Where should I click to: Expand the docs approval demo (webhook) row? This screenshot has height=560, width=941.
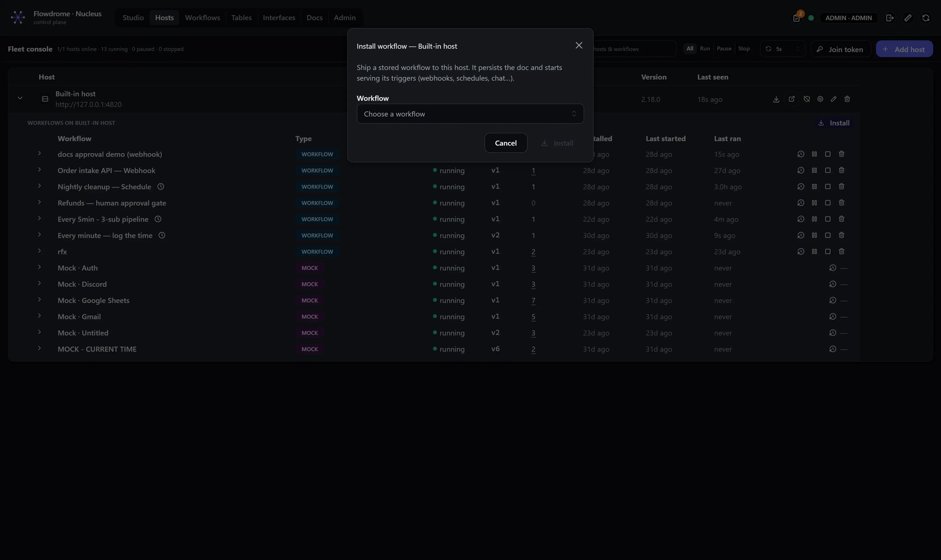pyautogui.click(x=39, y=153)
